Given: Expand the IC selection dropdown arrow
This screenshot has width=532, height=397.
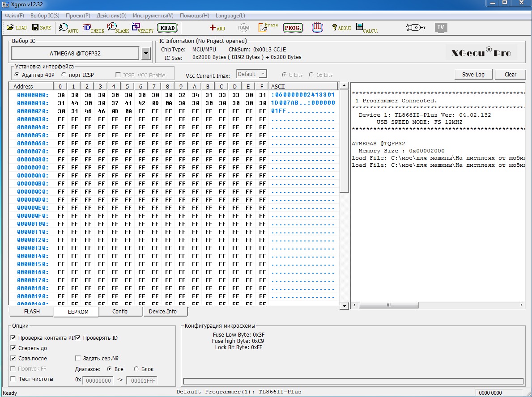Looking at the screenshot, I should point(146,54).
